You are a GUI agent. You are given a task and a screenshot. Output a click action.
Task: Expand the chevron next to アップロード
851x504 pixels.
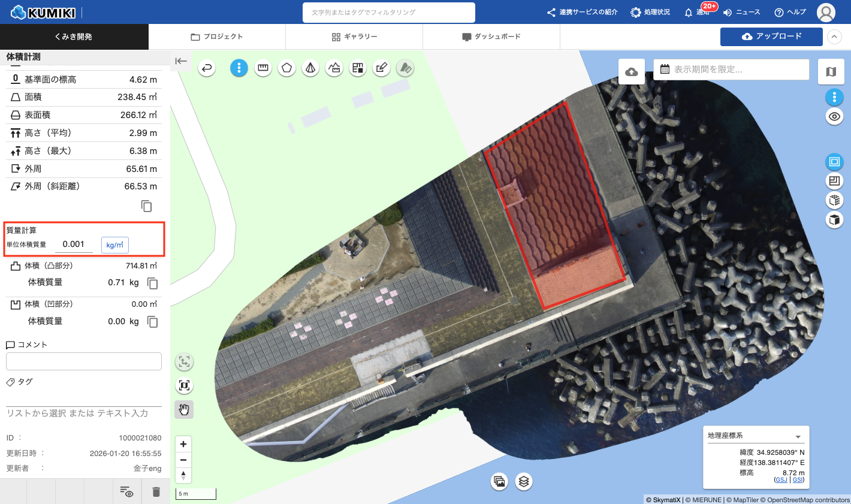(x=834, y=37)
